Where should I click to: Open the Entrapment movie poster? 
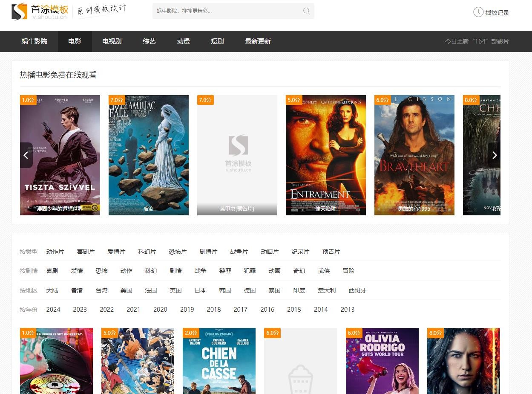pyautogui.click(x=325, y=155)
